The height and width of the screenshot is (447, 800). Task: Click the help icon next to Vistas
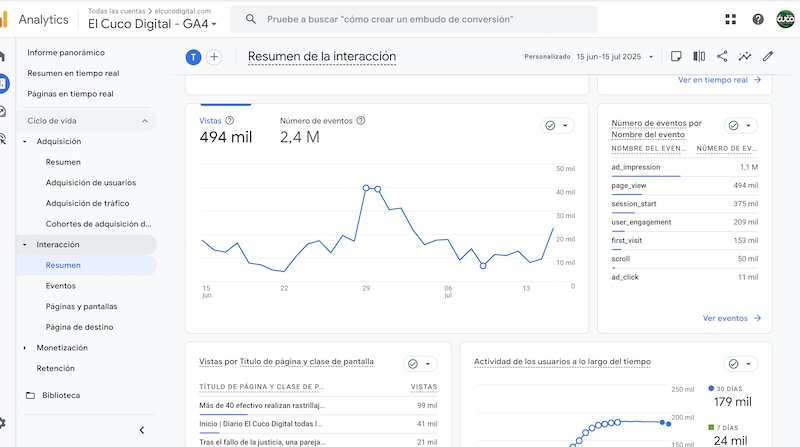click(230, 120)
